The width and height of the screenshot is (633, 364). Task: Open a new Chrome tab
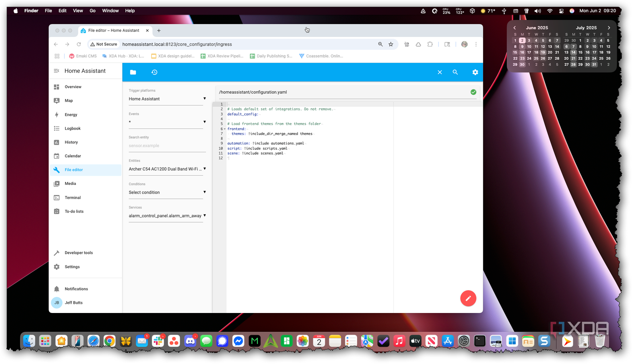(159, 31)
